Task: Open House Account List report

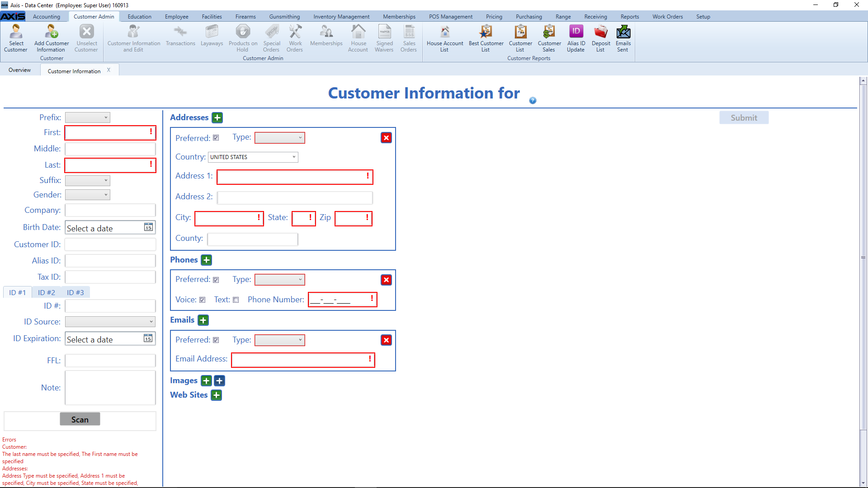Action: [x=445, y=38]
